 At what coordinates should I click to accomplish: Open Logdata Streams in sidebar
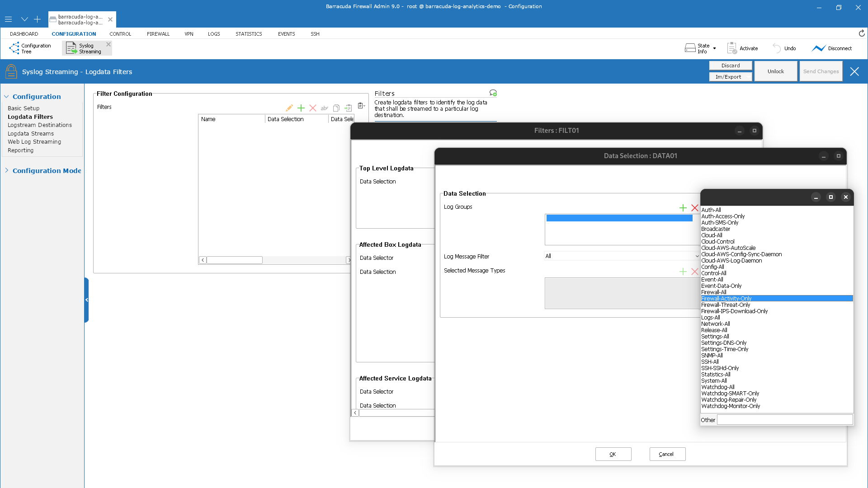(31, 134)
